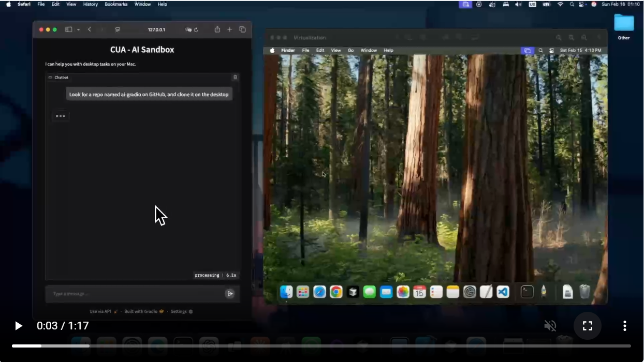This screenshot has height=362, width=644.
Task: Open the US input source menu
Action: tap(532, 4)
